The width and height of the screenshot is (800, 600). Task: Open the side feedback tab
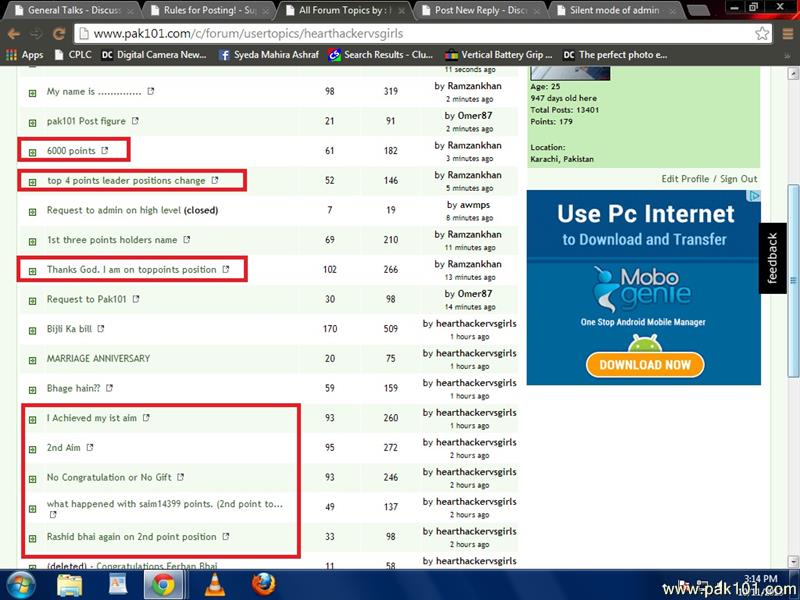tap(772, 259)
